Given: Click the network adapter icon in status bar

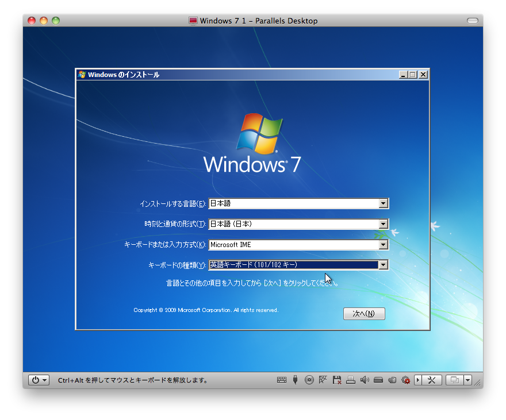Looking at the screenshot, I should [323, 380].
